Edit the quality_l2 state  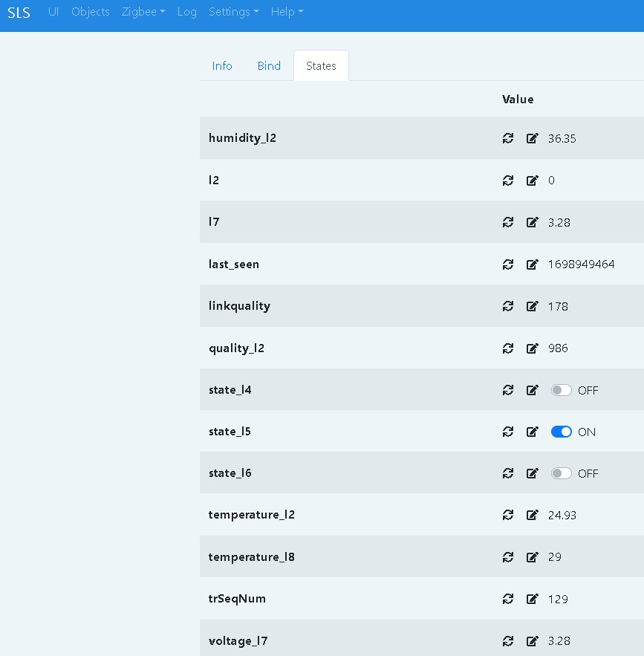pos(532,348)
